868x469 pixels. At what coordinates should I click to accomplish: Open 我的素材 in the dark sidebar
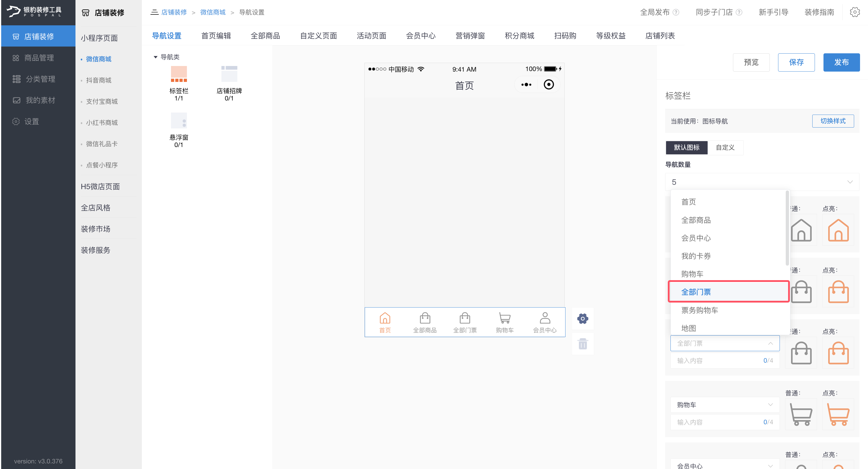pyautogui.click(x=38, y=100)
